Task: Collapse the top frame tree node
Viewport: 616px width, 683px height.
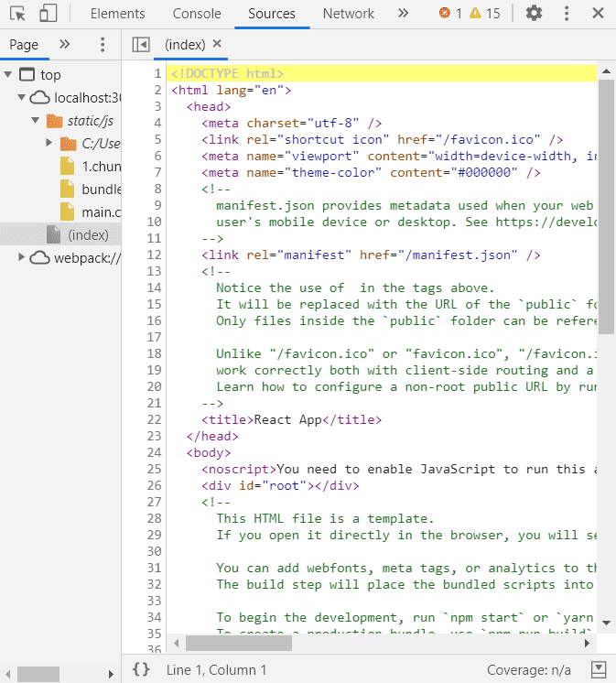Action: tap(8, 75)
